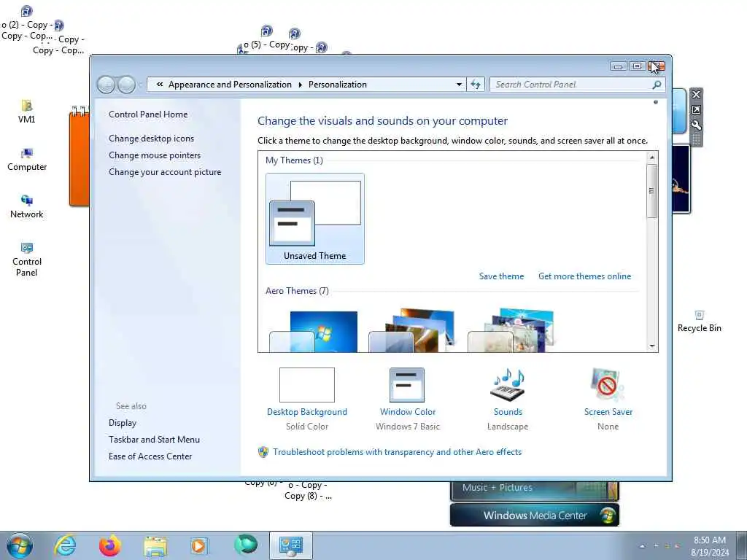Select the Architecture Aero theme thumbnail
Viewport: 747px width, 560px height.
tap(412, 330)
